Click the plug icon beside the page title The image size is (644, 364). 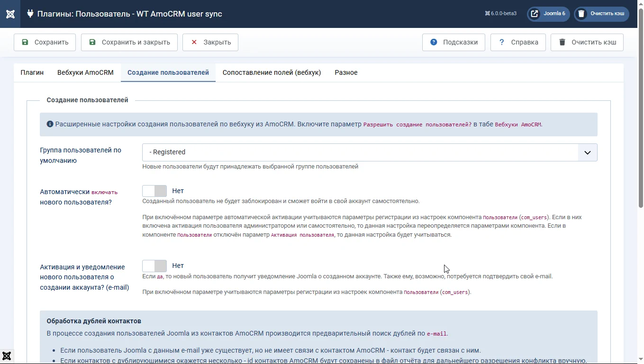pos(30,14)
